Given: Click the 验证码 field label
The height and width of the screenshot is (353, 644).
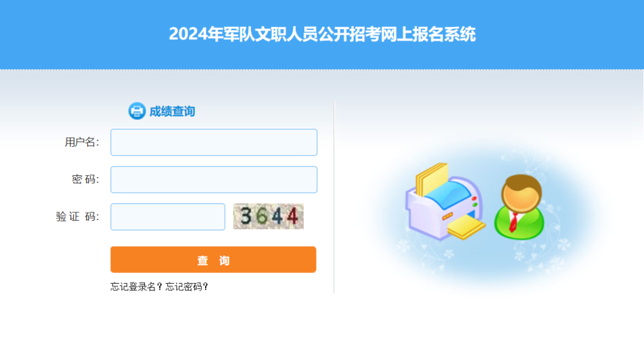Looking at the screenshot, I should 77,216.
